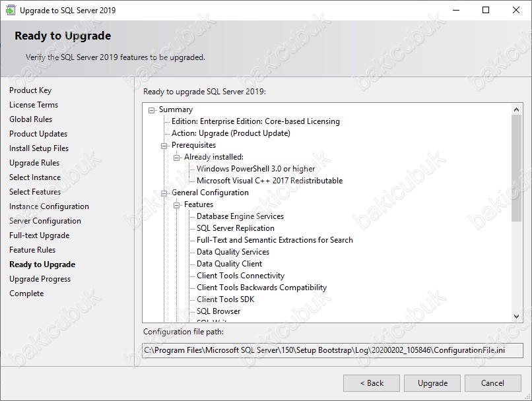Go to the Select Instance step
The image size is (532, 401).
tap(35, 177)
